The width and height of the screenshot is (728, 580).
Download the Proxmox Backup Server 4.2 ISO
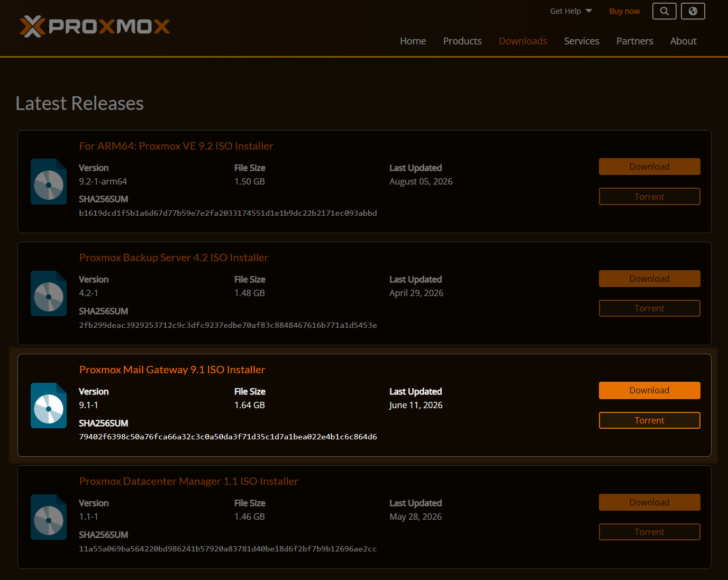coord(650,279)
